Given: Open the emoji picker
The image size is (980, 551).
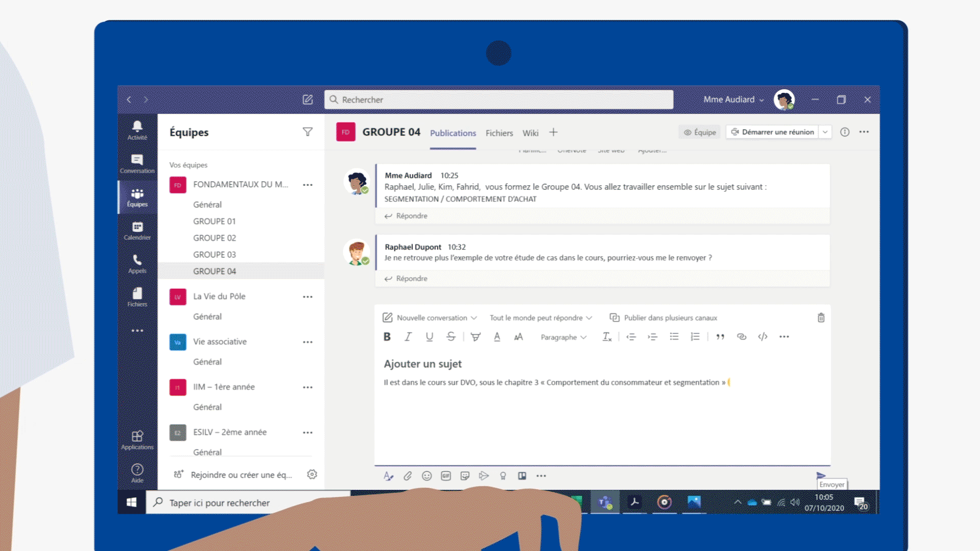Looking at the screenshot, I should tap(427, 476).
